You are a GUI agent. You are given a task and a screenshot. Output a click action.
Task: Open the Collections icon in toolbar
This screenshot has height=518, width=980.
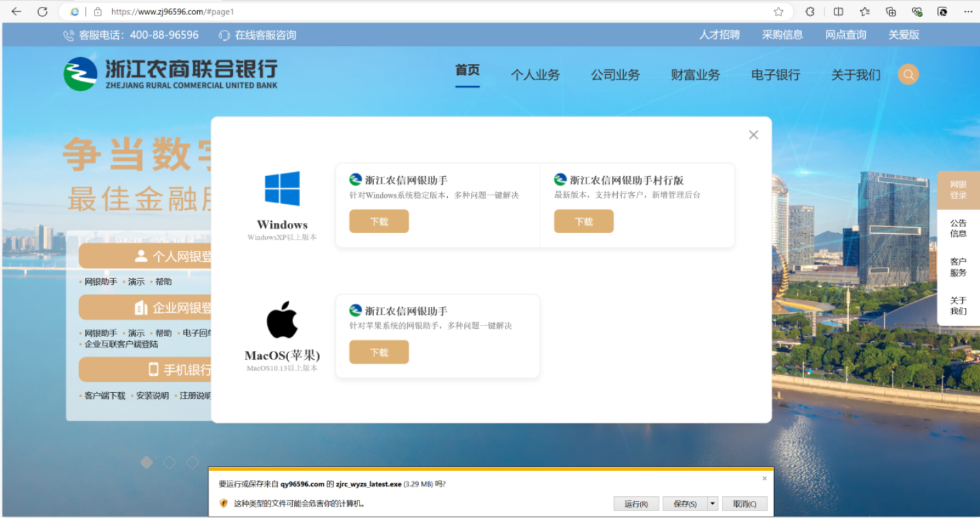891,12
